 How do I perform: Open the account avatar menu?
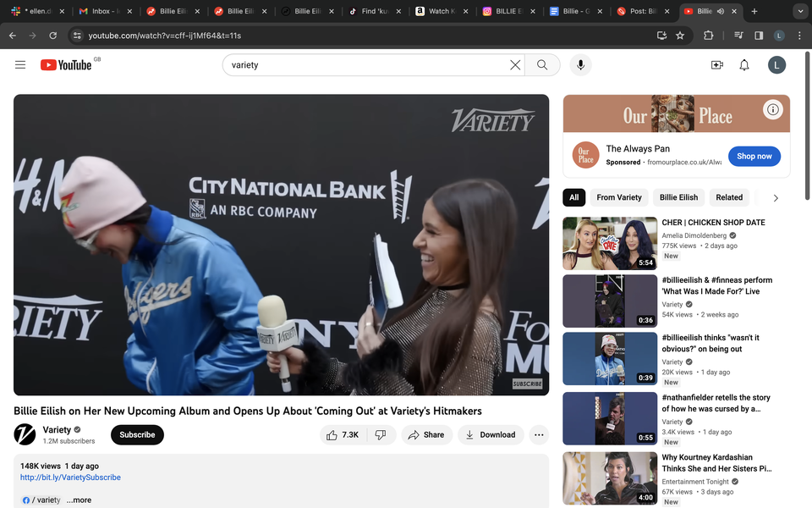point(776,65)
